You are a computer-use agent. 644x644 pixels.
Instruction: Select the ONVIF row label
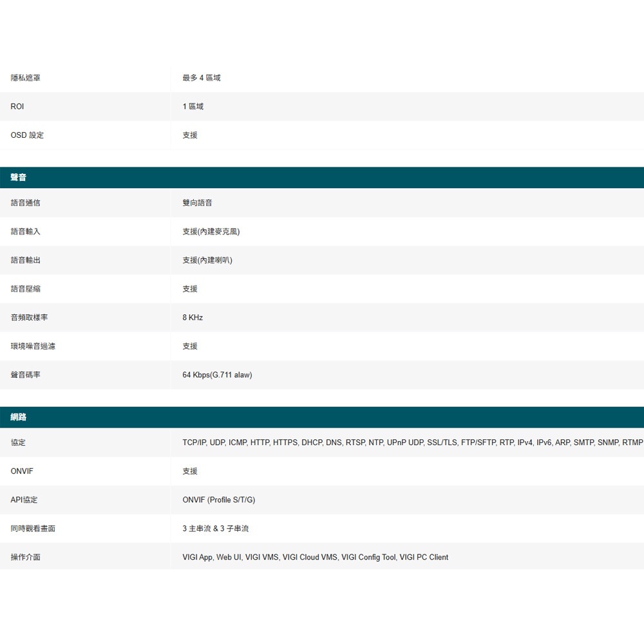(x=21, y=471)
